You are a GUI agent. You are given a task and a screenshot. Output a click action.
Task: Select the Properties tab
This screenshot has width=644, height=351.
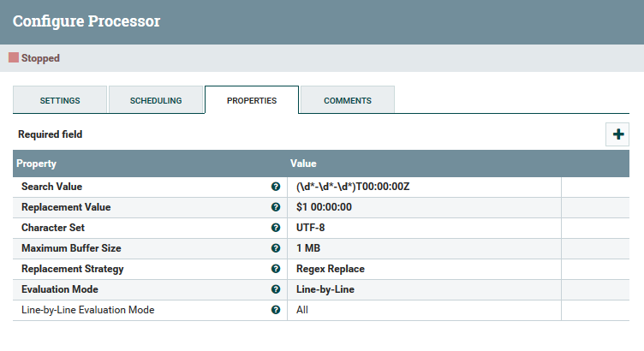click(252, 100)
